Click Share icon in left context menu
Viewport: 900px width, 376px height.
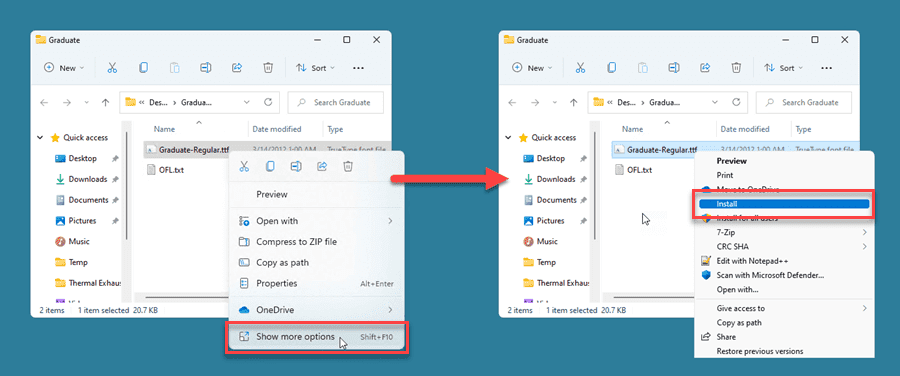(x=322, y=166)
